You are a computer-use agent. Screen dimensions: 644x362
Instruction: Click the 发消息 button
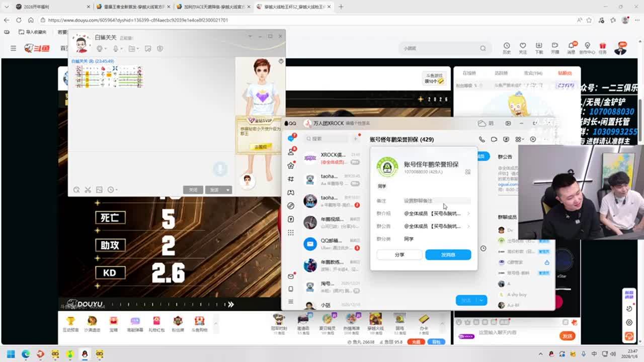click(x=448, y=255)
